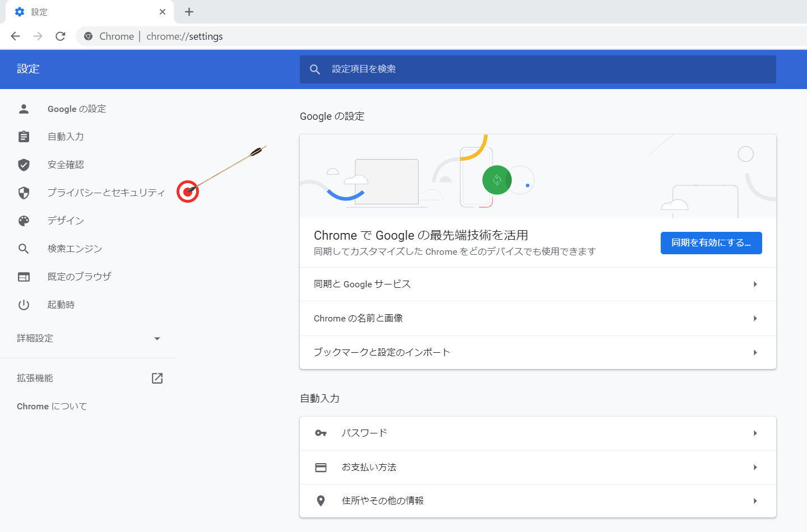Open extensions via the external link icon
This screenshot has height=532, width=807.
pos(156,378)
